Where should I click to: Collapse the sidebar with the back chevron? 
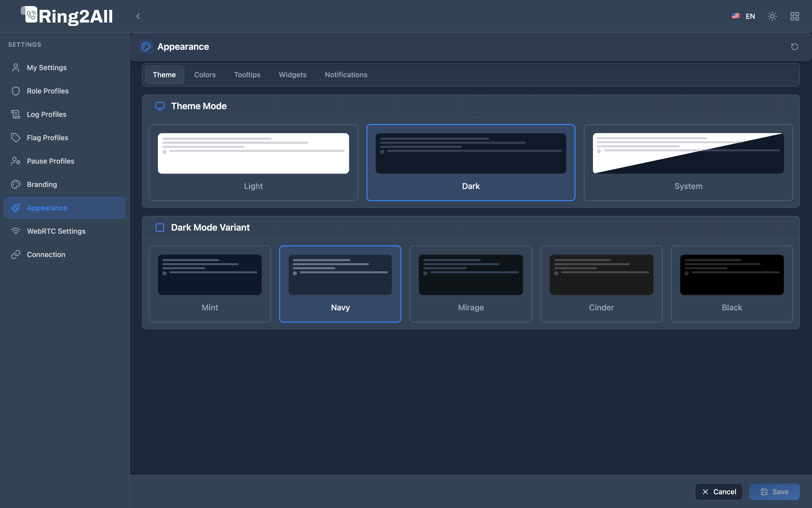pyautogui.click(x=138, y=16)
